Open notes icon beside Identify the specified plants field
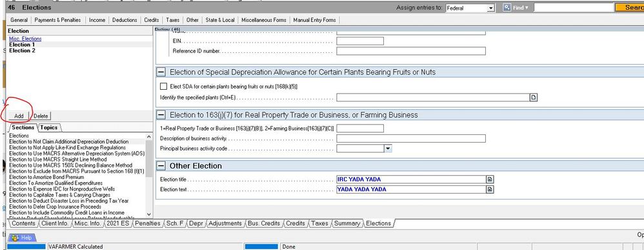This screenshot has height=250, width=644. [534, 98]
